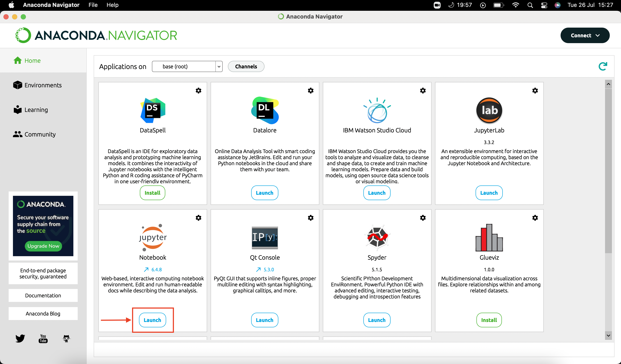
Task: Launch JupyterLab
Action: [489, 193]
